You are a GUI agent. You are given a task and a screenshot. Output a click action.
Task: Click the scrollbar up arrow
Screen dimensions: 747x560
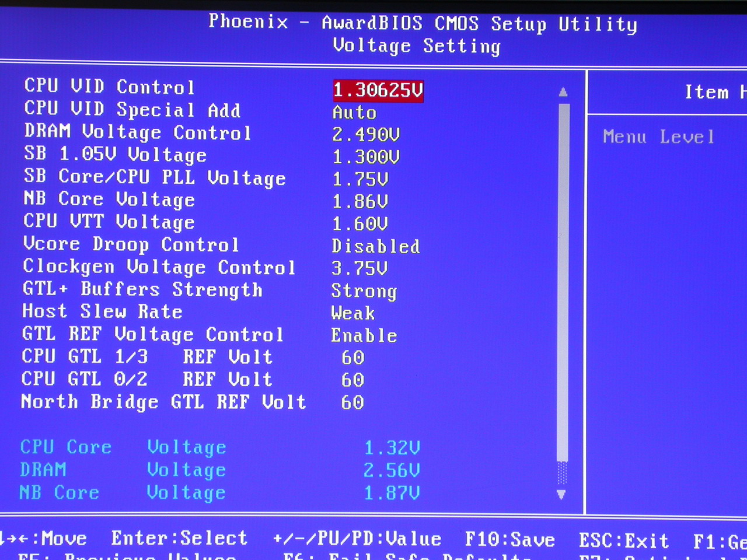tap(563, 92)
